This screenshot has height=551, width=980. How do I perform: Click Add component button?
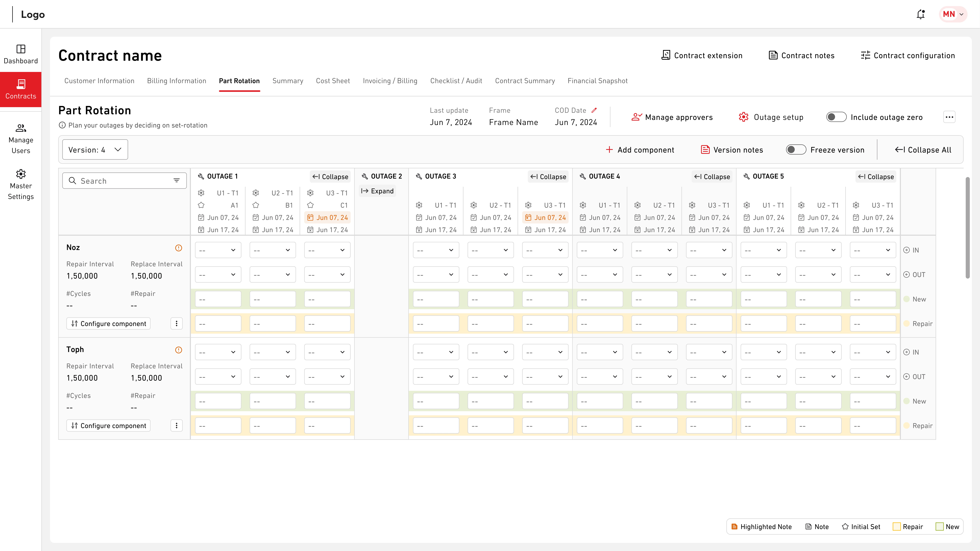point(640,150)
